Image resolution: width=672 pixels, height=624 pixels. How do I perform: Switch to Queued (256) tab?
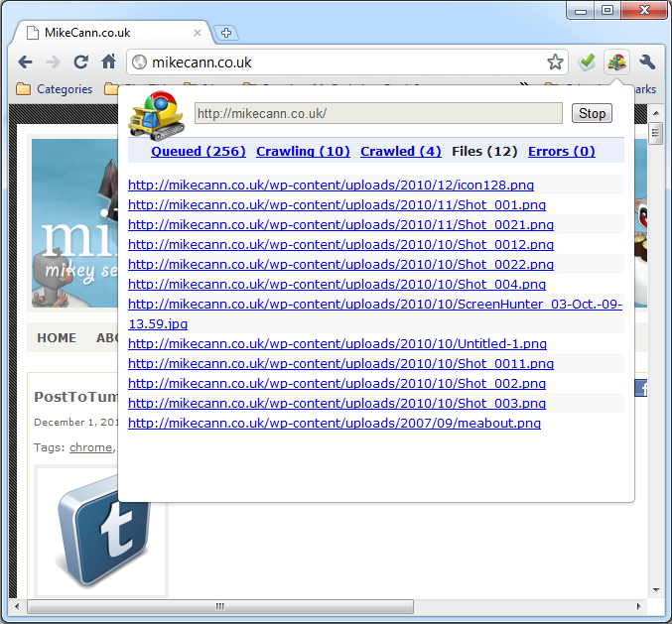tap(198, 152)
